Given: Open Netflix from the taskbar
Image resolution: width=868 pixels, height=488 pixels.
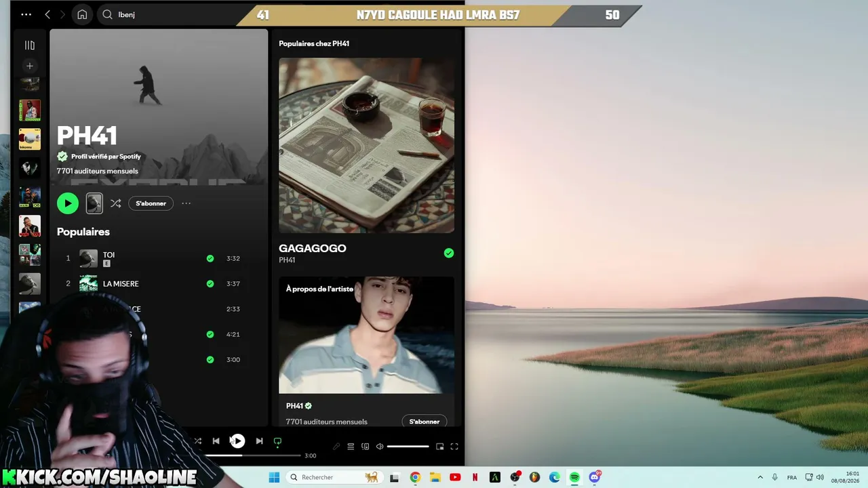Looking at the screenshot, I should tap(475, 477).
